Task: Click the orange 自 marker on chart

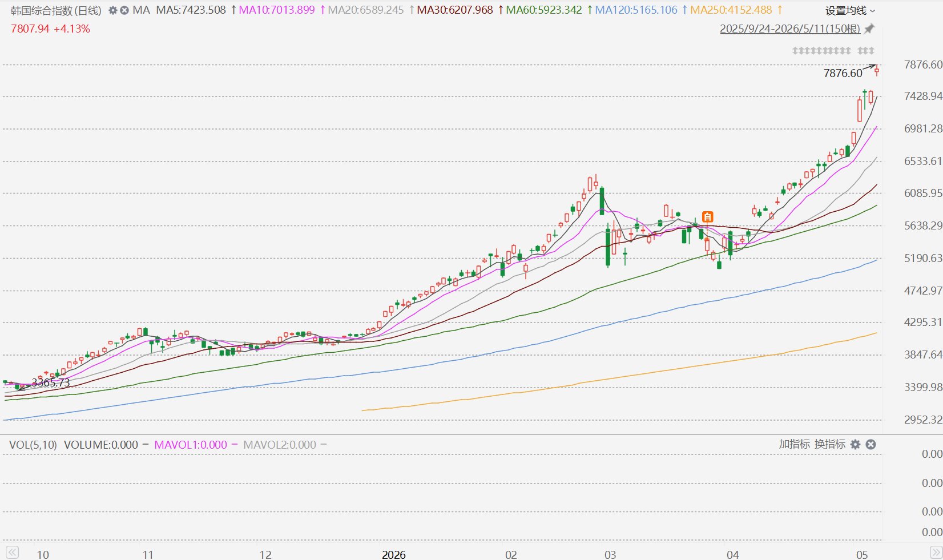Action: (708, 217)
